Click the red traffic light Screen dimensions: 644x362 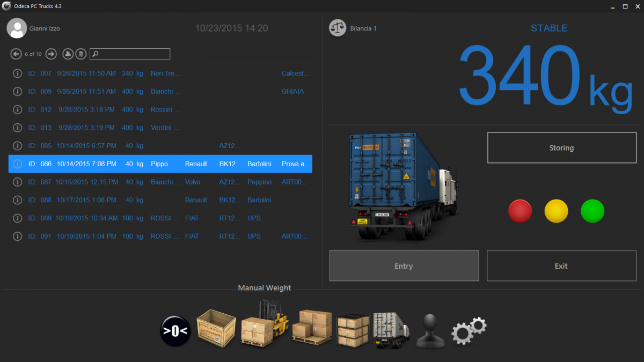pyautogui.click(x=520, y=211)
